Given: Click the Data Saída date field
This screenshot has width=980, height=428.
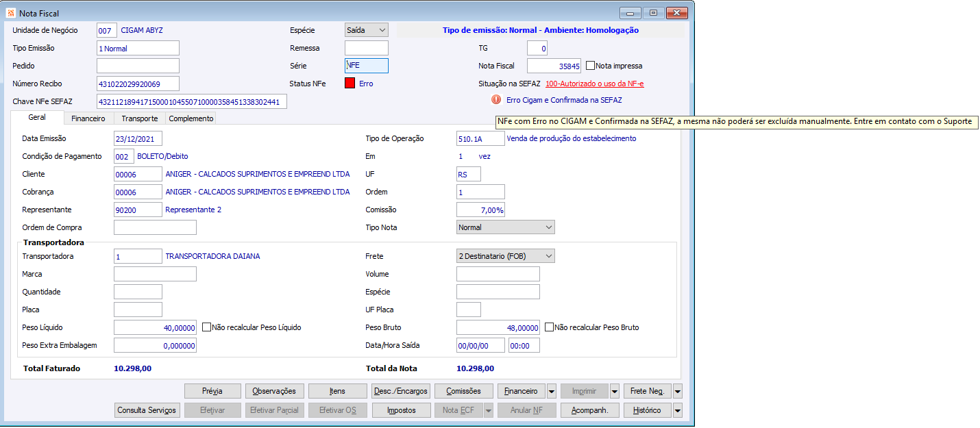Looking at the screenshot, I should point(480,345).
